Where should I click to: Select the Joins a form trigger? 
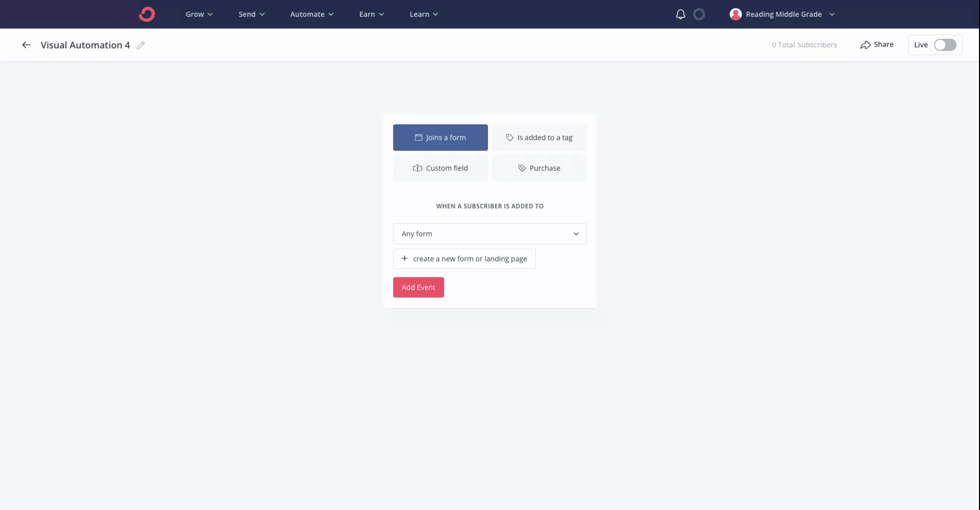440,138
